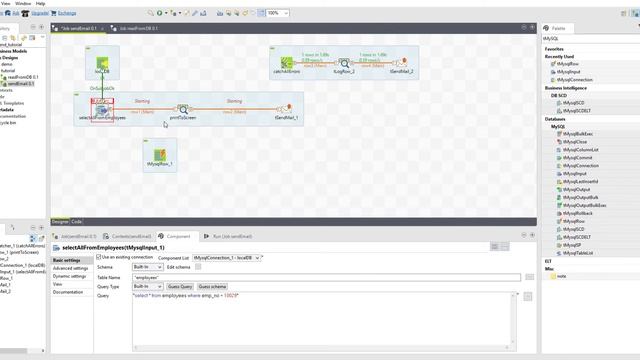Select the selectAllFromEmployees component on canvas
This screenshot has height=360, width=640.
point(102,110)
